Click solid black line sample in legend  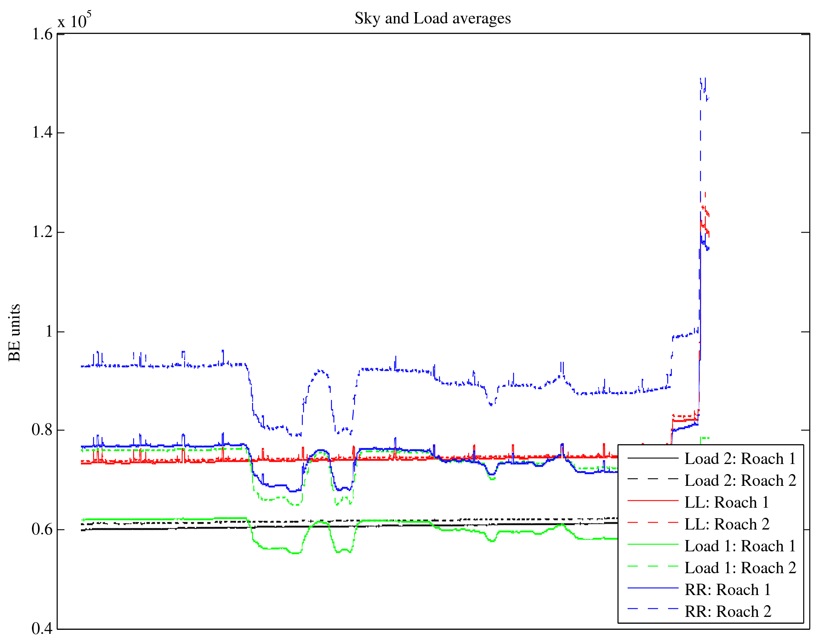(653, 458)
